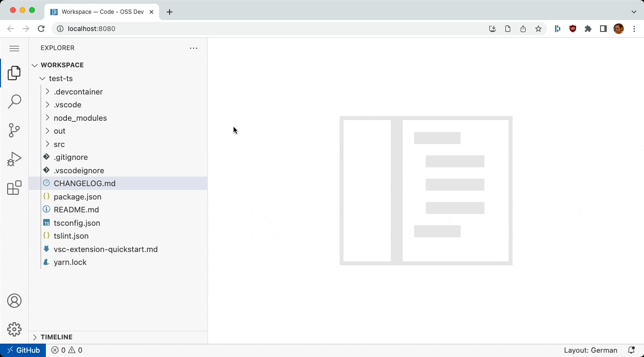
Task: Open the Search sidebar icon
Action: coord(14,102)
